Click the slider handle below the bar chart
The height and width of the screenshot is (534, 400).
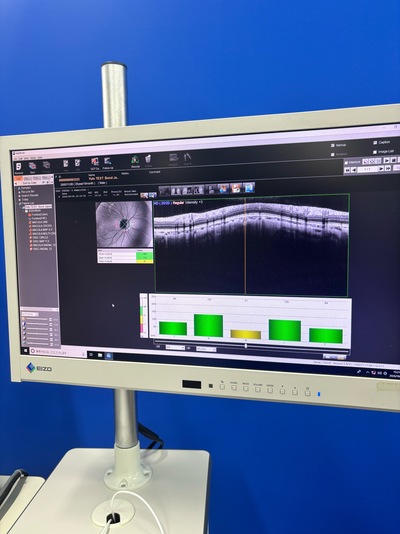coord(246,346)
